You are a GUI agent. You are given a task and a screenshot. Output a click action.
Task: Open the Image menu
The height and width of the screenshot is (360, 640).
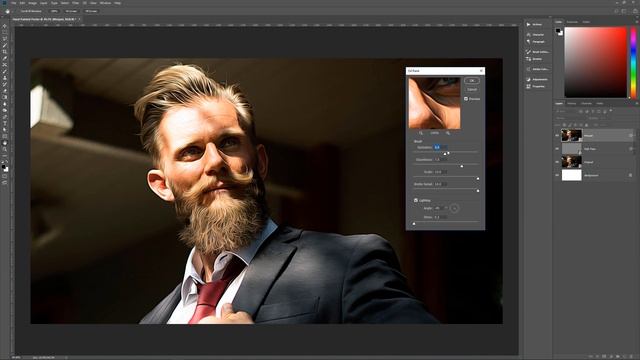pos(32,3)
